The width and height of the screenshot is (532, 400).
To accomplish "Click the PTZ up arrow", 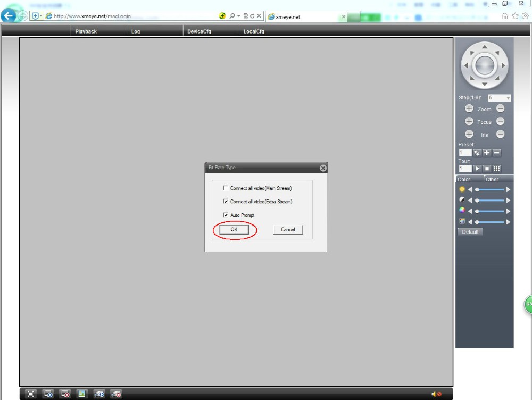I will pyautogui.click(x=484, y=47).
